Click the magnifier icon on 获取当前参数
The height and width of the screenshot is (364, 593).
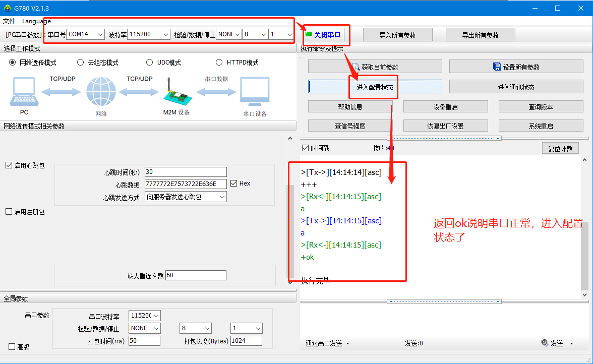tap(356, 67)
